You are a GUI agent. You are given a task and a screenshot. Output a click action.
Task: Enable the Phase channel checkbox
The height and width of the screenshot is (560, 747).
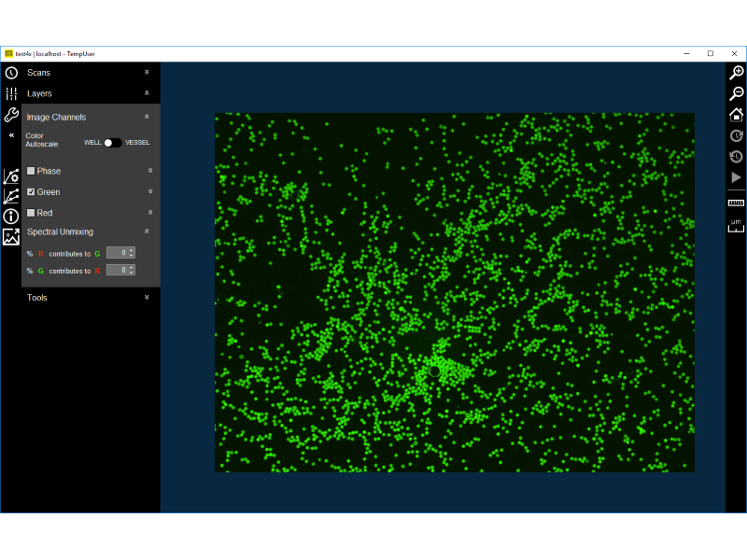pos(31,171)
